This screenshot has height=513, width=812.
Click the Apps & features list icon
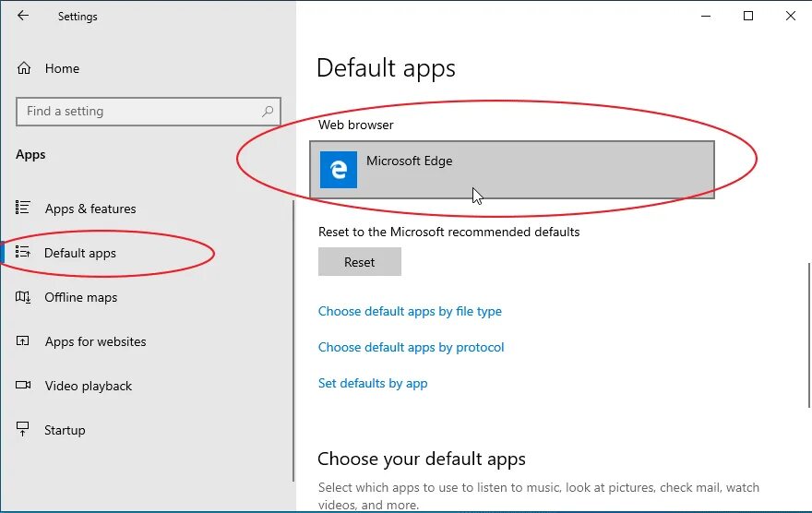tap(24, 209)
